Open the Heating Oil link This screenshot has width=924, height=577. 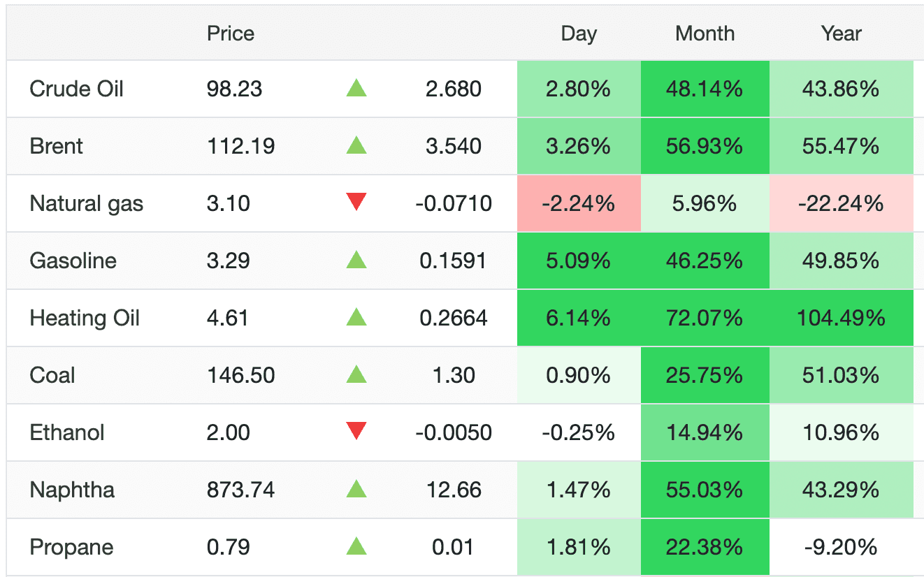point(85,318)
